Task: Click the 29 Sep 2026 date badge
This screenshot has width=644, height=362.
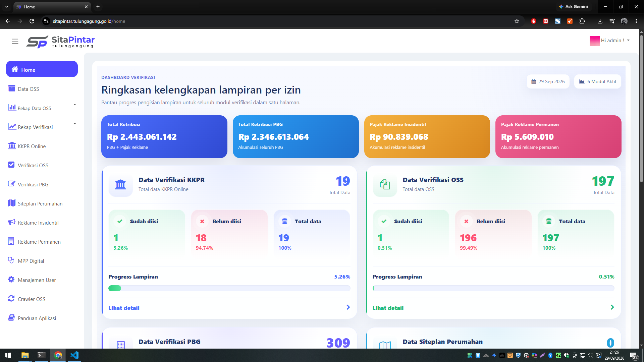Action: 548,81
